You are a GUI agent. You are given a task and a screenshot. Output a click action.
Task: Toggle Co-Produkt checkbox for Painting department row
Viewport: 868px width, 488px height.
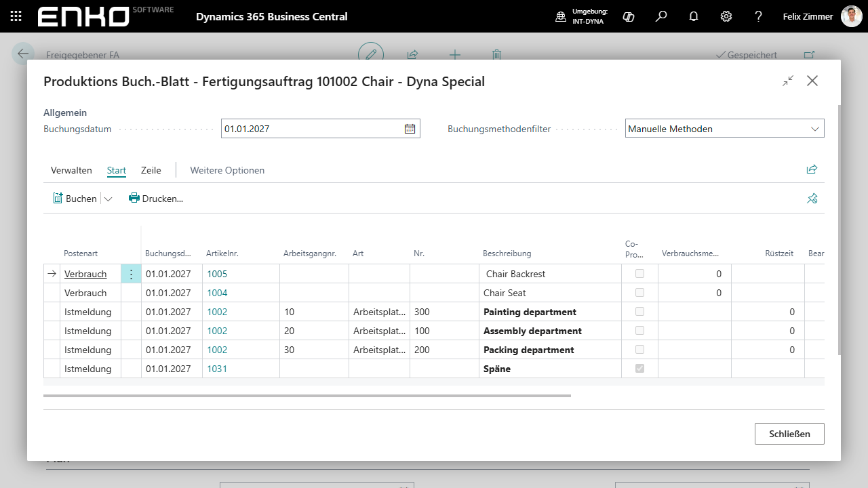coord(639,312)
